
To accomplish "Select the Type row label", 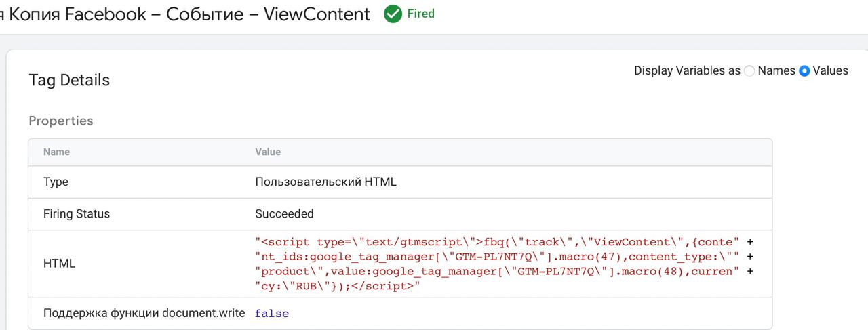I will click(56, 182).
